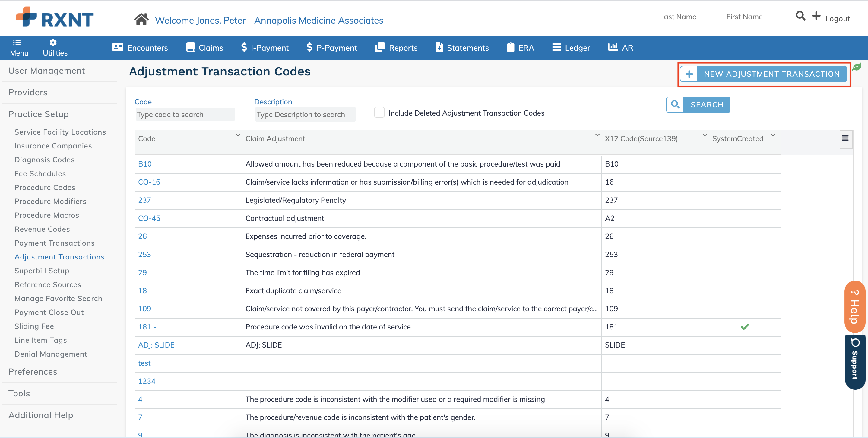
Task: Click the home icon next to Welcome
Action: (141, 20)
